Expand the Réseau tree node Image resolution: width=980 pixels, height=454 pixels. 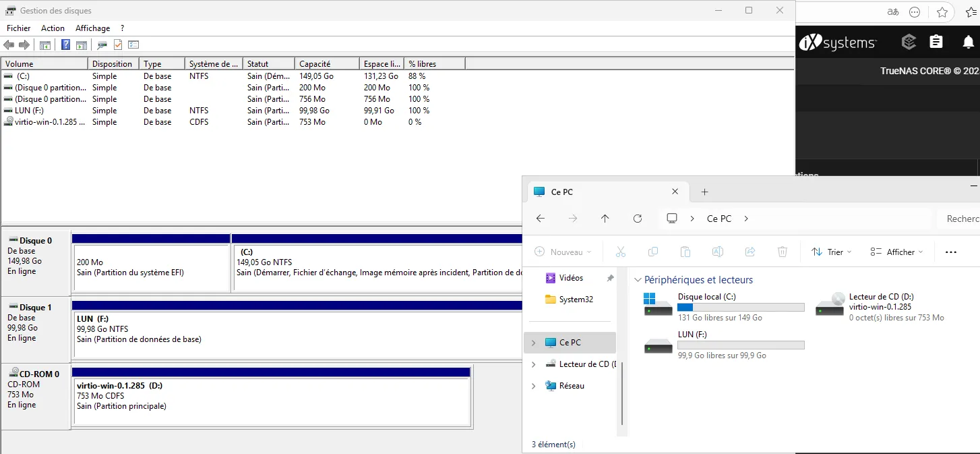click(x=533, y=386)
